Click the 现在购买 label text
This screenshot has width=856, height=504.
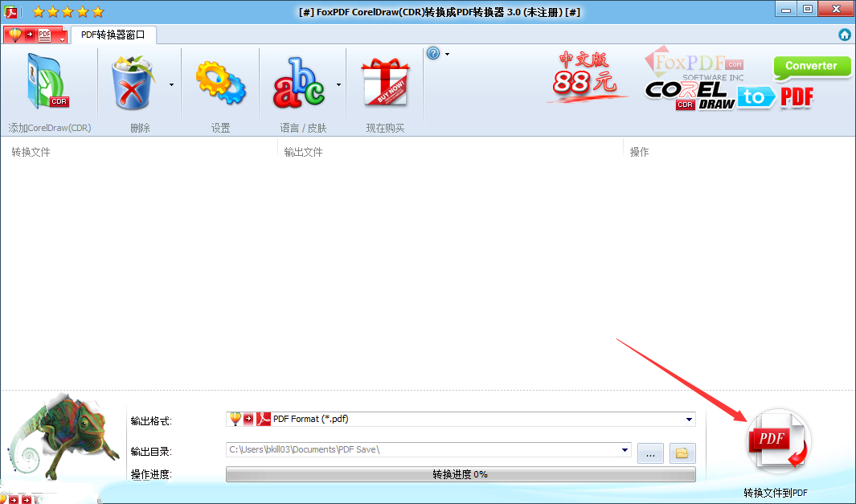click(385, 128)
